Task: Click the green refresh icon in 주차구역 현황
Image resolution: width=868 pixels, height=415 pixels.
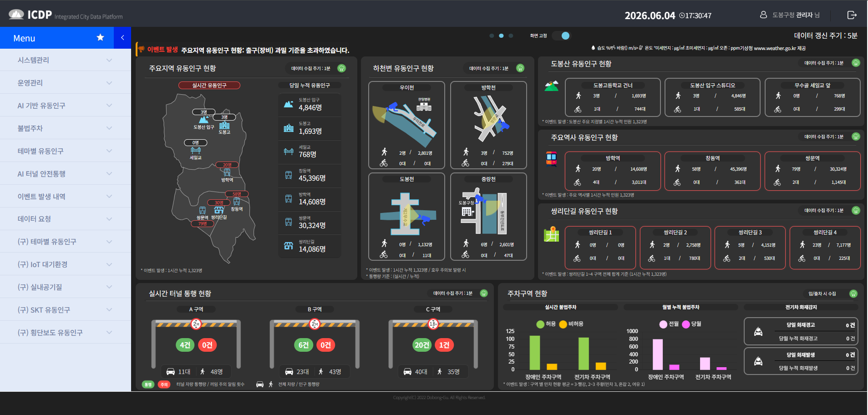Action: click(x=853, y=294)
